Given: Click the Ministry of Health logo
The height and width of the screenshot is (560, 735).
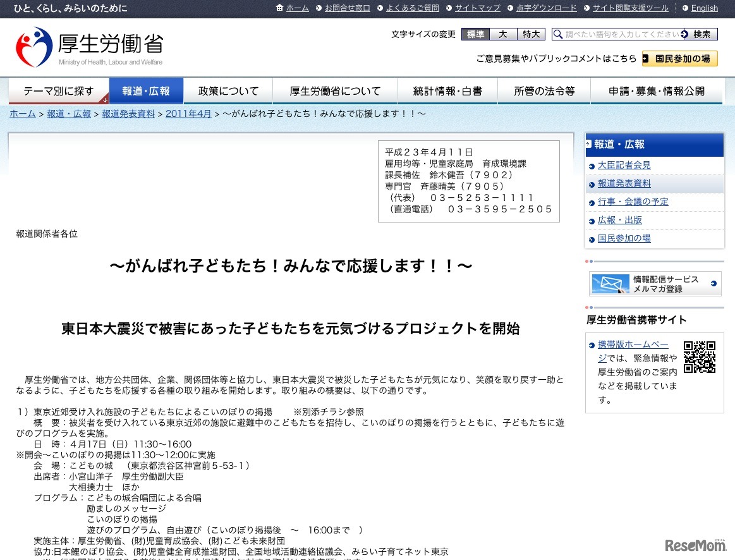Looking at the screenshot, I should click(89, 47).
